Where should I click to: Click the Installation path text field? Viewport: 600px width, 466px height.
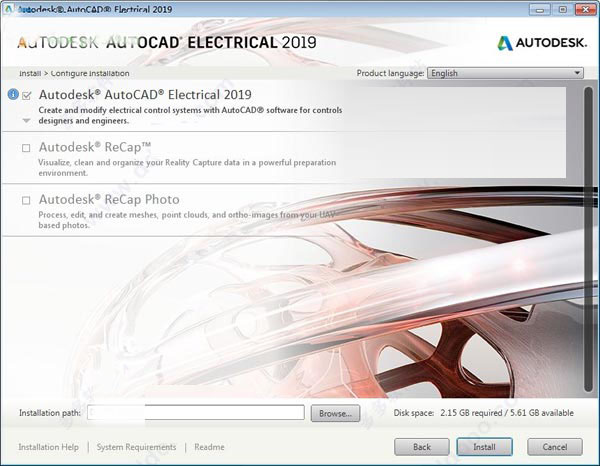coord(196,412)
